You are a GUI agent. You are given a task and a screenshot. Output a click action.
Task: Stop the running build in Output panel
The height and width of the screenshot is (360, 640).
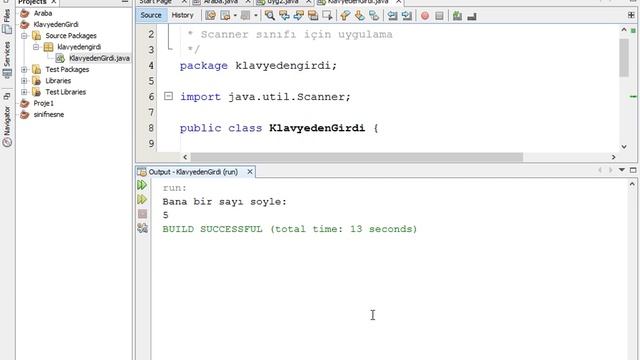coord(142,213)
